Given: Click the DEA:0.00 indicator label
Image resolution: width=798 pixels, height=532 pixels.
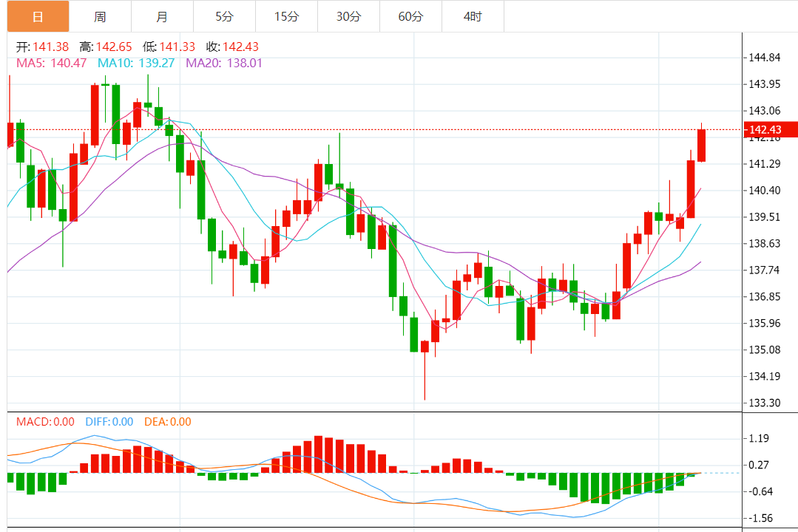Looking at the screenshot, I should [x=168, y=422].
